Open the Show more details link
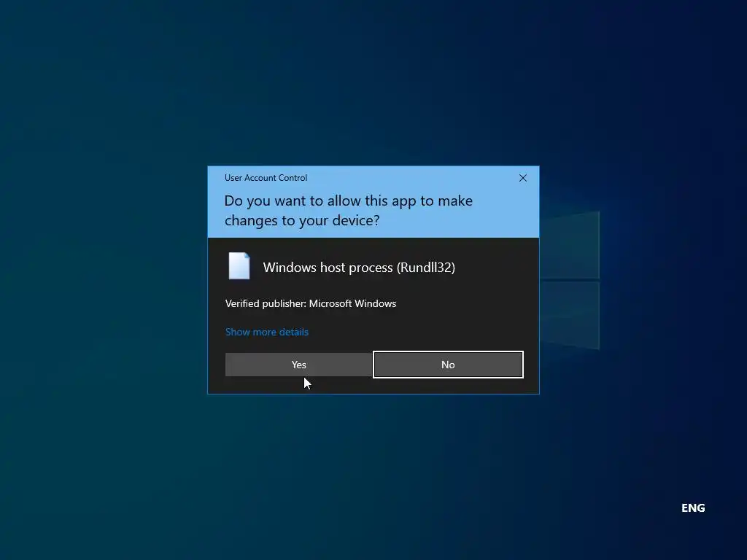The image size is (747, 560). [x=267, y=332]
